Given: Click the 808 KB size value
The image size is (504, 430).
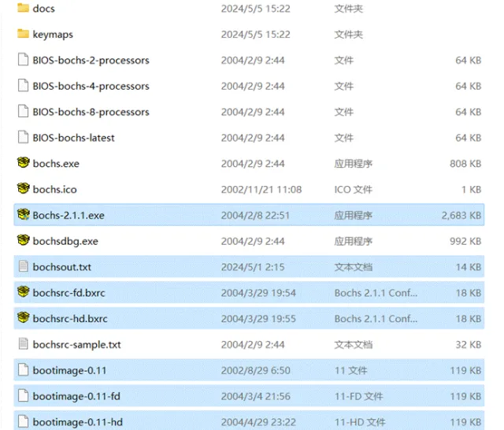Looking at the screenshot, I should coord(465,164).
